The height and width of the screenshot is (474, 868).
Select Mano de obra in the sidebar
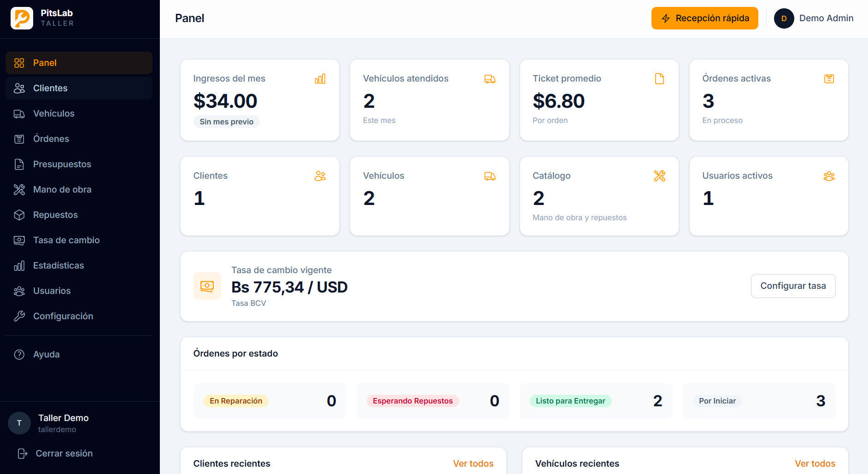pyautogui.click(x=79, y=189)
